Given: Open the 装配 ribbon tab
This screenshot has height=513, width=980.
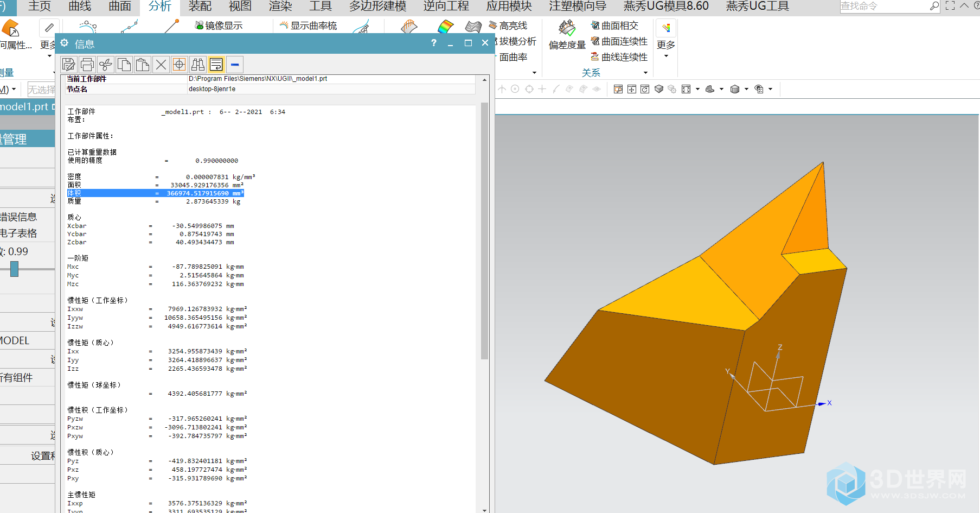Looking at the screenshot, I should pos(200,7).
